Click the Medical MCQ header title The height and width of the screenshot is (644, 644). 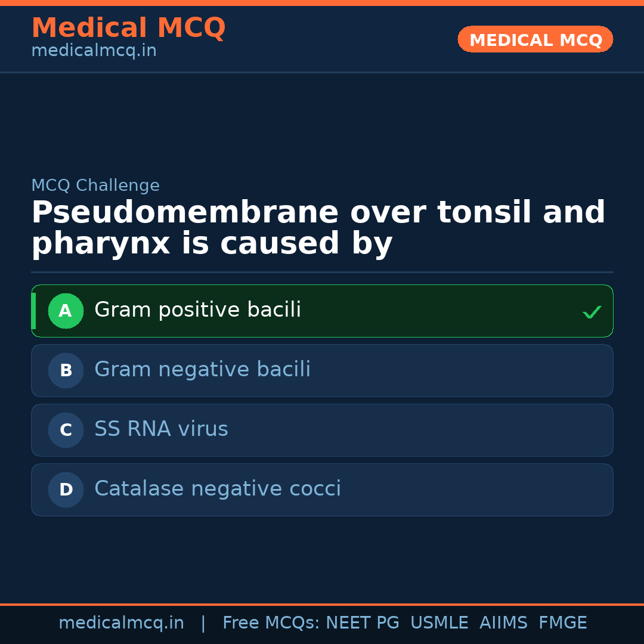click(x=128, y=28)
